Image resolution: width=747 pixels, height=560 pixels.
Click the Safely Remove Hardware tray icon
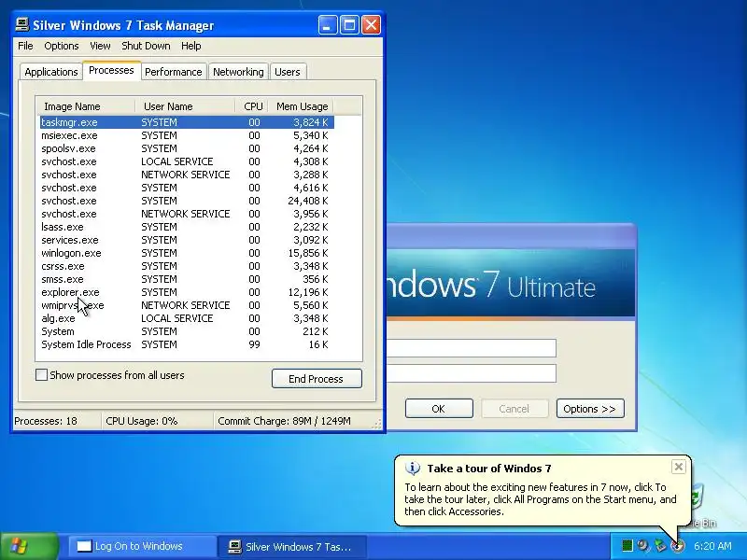coord(660,546)
